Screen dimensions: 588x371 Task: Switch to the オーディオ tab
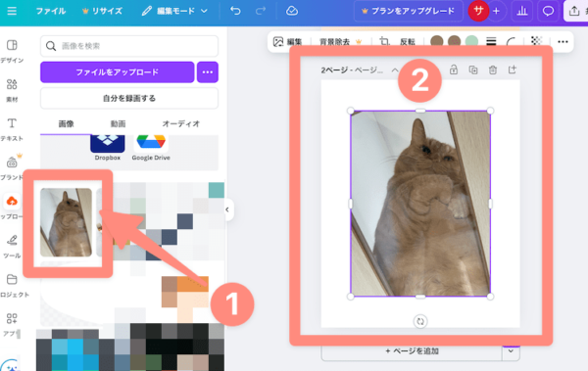(x=180, y=123)
